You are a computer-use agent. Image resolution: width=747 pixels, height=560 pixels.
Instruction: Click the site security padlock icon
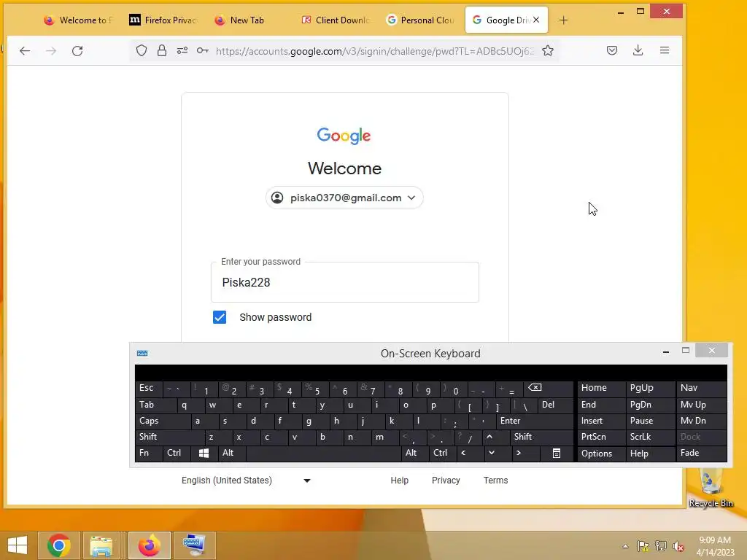point(162,50)
